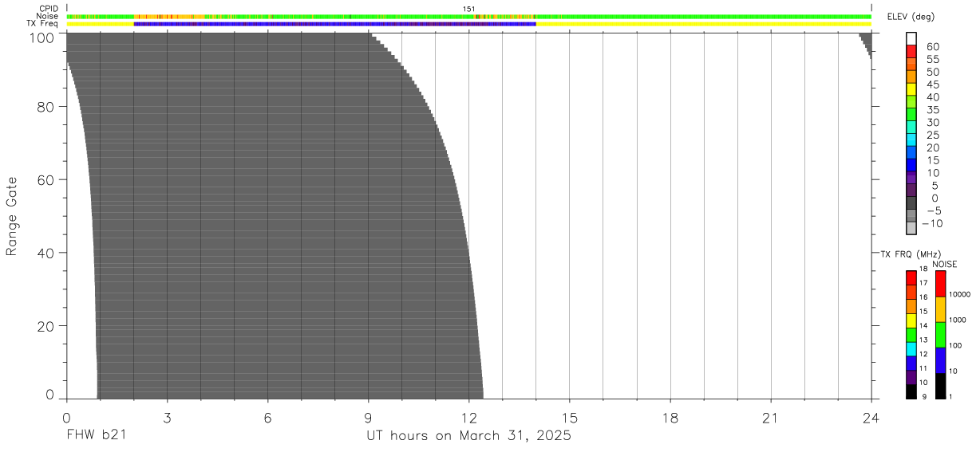This screenshot has height=452, width=980.
Task: Click y-axis tick label '60'
Action: pos(46,180)
